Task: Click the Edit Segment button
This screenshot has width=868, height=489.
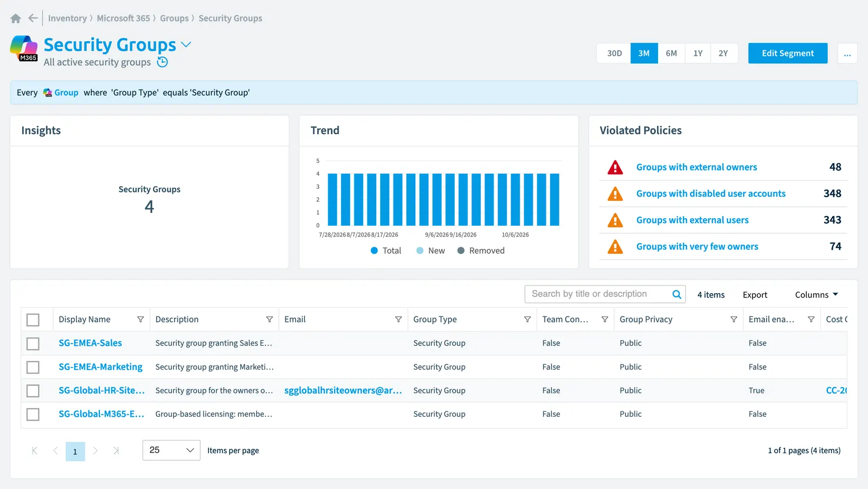Action: tap(788, 53)
